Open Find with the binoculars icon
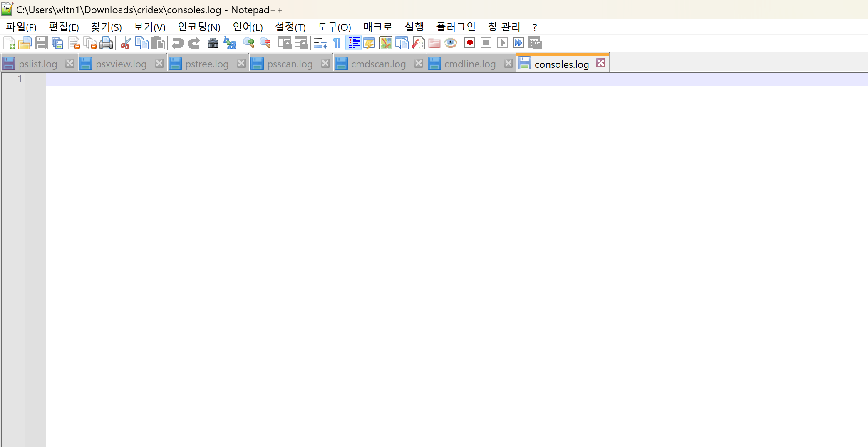Viewport: 868px width, 447px height. (x=213, y=43)
